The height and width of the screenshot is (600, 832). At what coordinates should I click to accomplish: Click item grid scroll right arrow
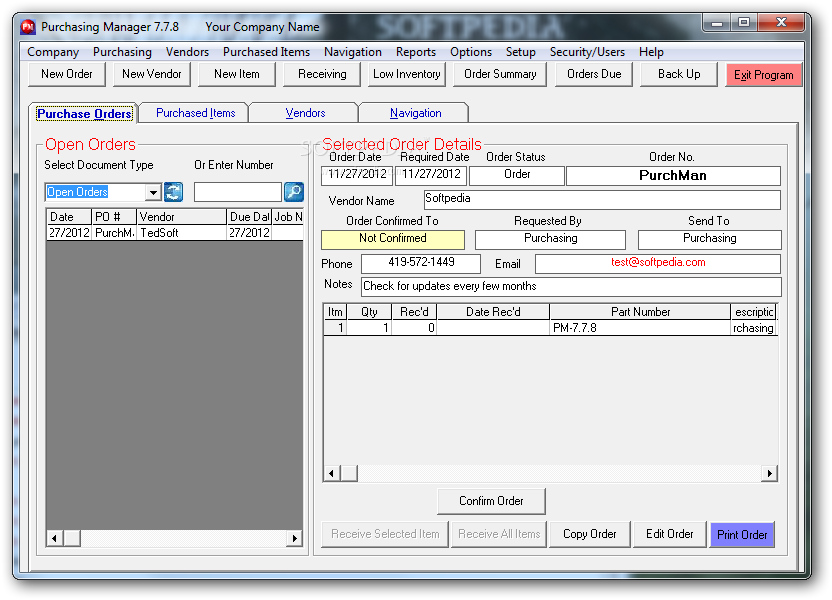click(769, 473)
